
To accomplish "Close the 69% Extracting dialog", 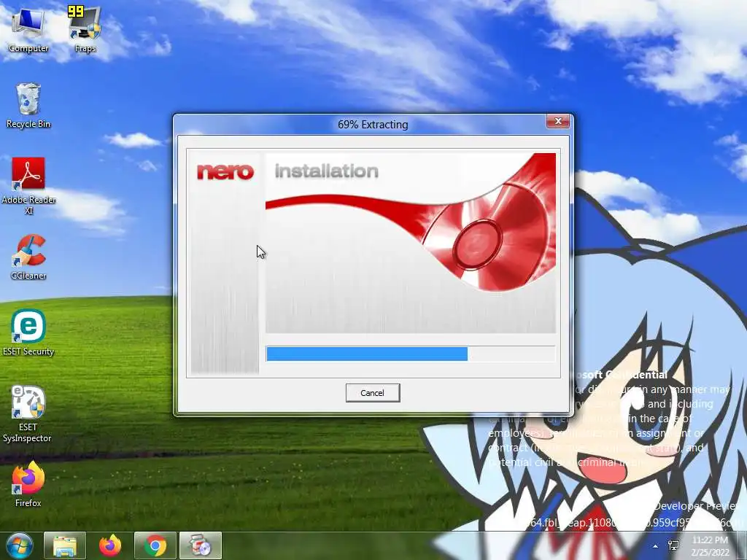I will [x=558, y=122].
